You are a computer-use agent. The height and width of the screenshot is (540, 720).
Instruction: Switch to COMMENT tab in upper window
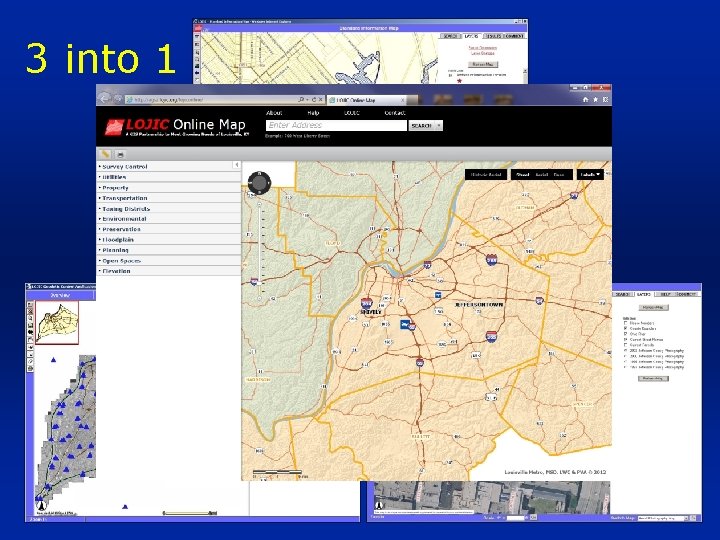[x=514, y=36]
